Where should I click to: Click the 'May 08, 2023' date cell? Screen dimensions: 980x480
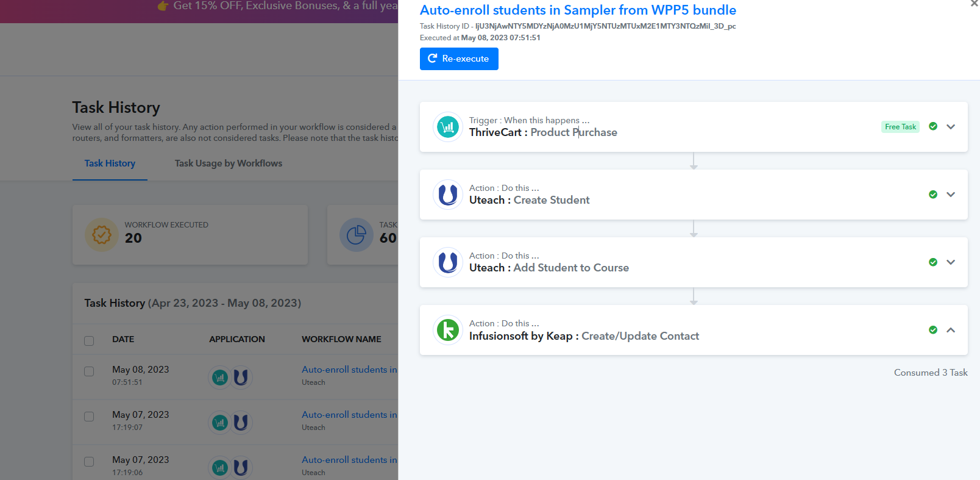click(141, 370)
